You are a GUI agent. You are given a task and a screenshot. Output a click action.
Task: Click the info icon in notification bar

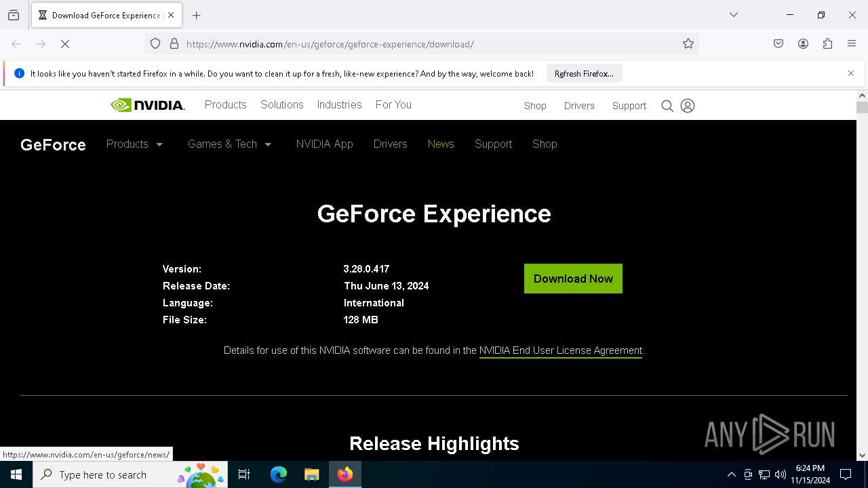(19, 73)
